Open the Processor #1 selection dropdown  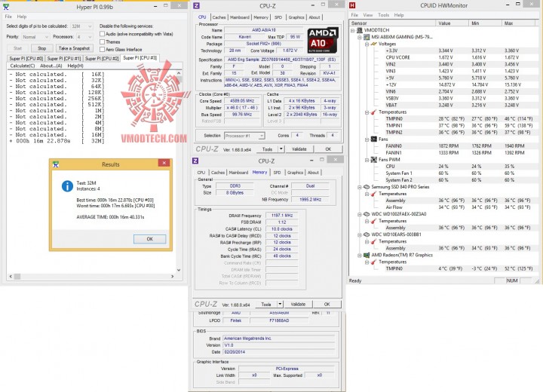coord(244,136)
